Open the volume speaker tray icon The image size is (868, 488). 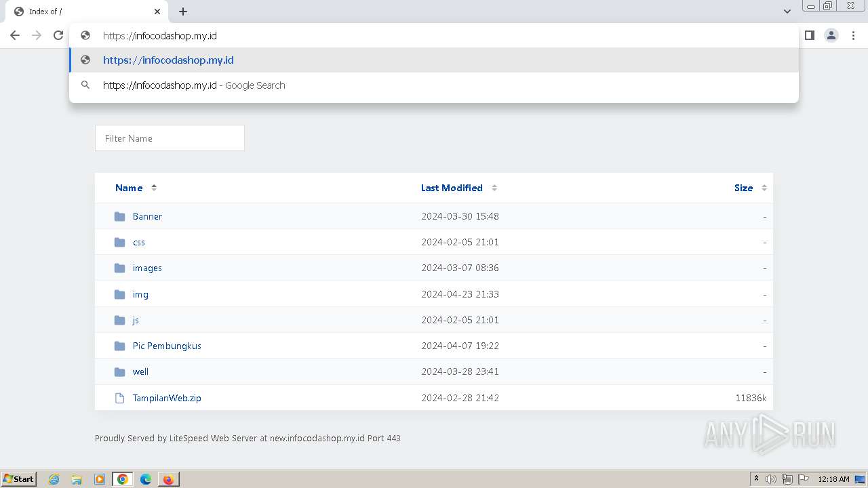pyautogui.click(x=771, y=479)
